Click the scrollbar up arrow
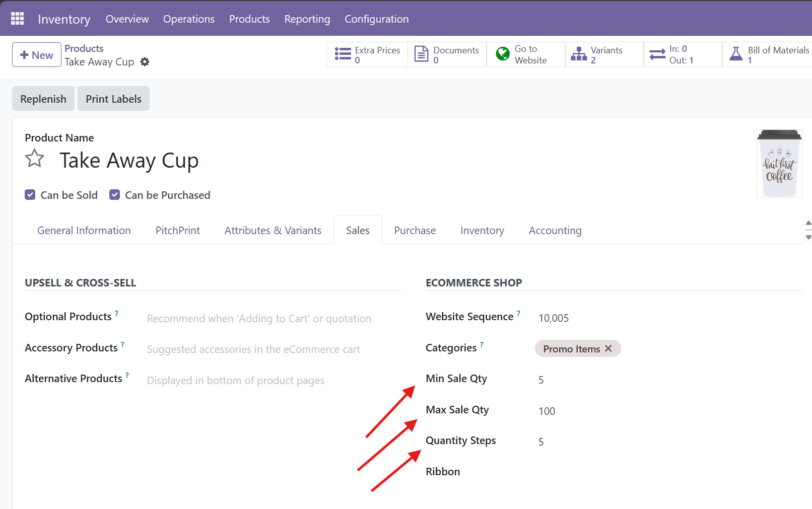 pyautogui.click(x=808, y=223)
